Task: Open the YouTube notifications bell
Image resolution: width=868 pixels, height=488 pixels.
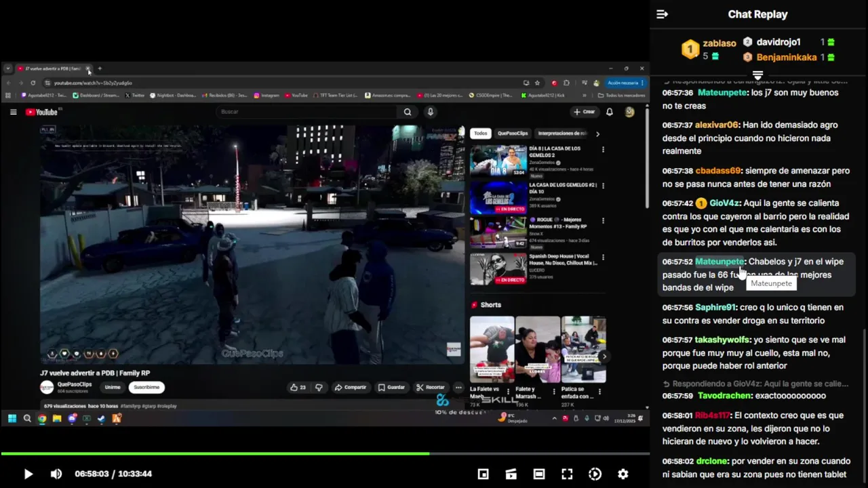Action: [x=610, y=112]
